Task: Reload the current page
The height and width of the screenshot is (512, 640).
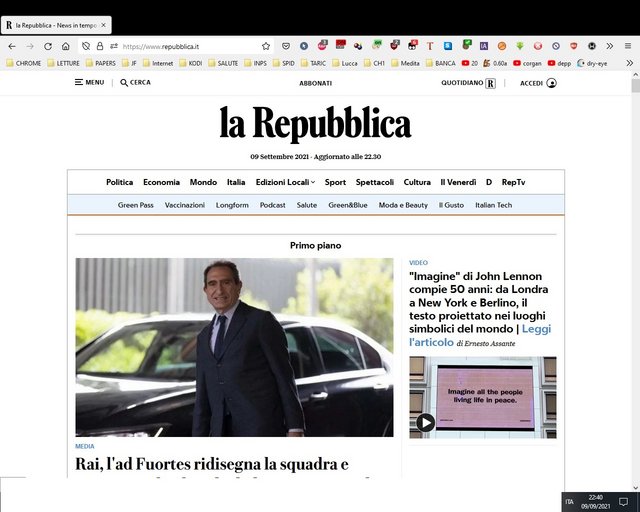Action: (x=48, y=47)
